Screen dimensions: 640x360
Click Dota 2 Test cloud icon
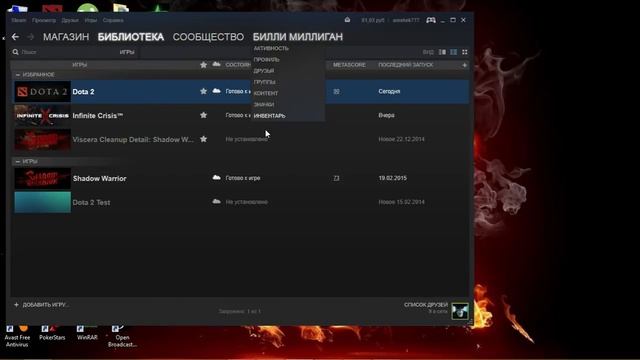(x=216, y=202)
